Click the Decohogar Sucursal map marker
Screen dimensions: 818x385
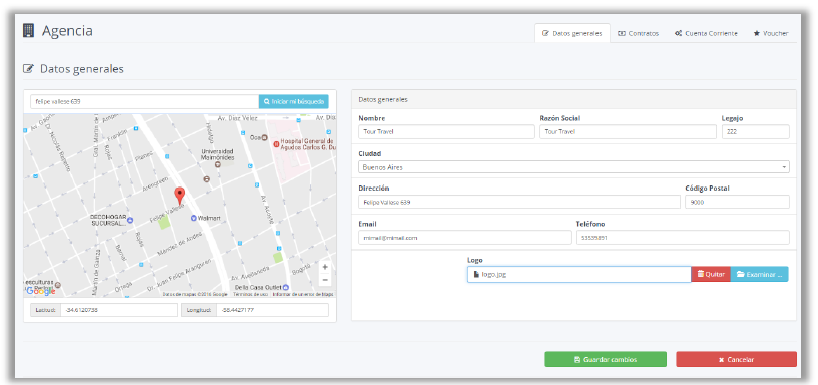coord(130,221)
